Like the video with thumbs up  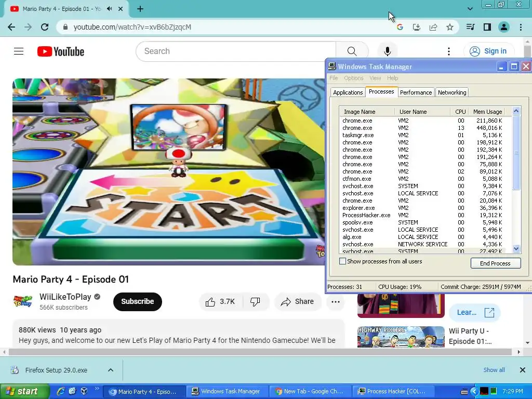pos(220,302)
